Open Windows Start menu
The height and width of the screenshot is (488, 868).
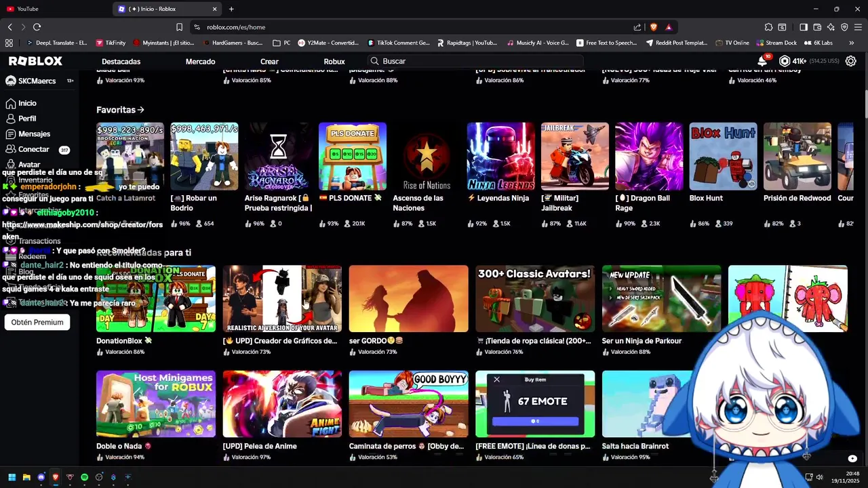[12, 477]
